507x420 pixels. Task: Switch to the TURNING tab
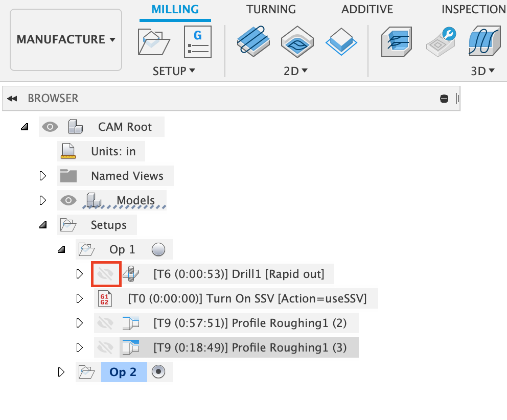coord(271,9)
